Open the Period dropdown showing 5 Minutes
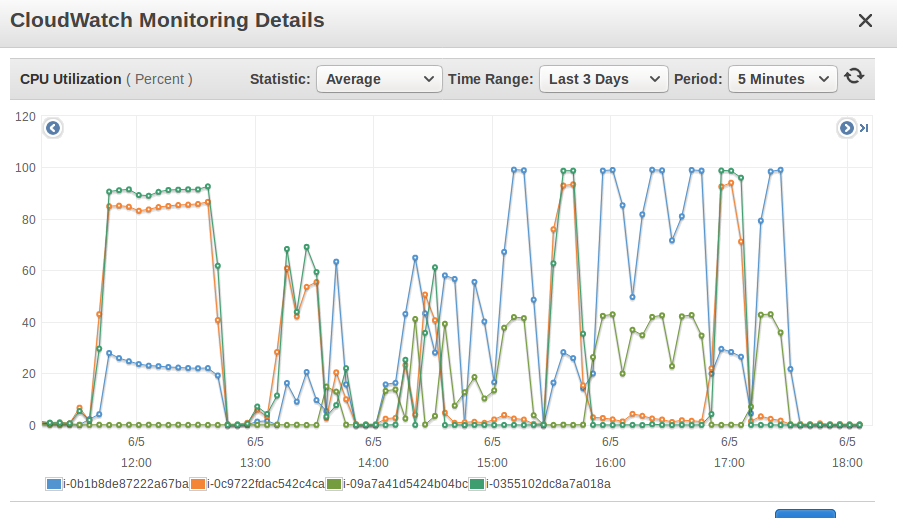Viewport: 897px width, 518px height. [x=783, y=79]
